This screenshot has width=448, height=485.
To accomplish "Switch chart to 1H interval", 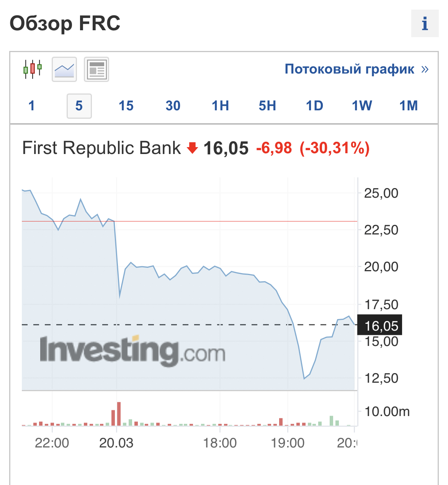I will (x=220, y=106).
